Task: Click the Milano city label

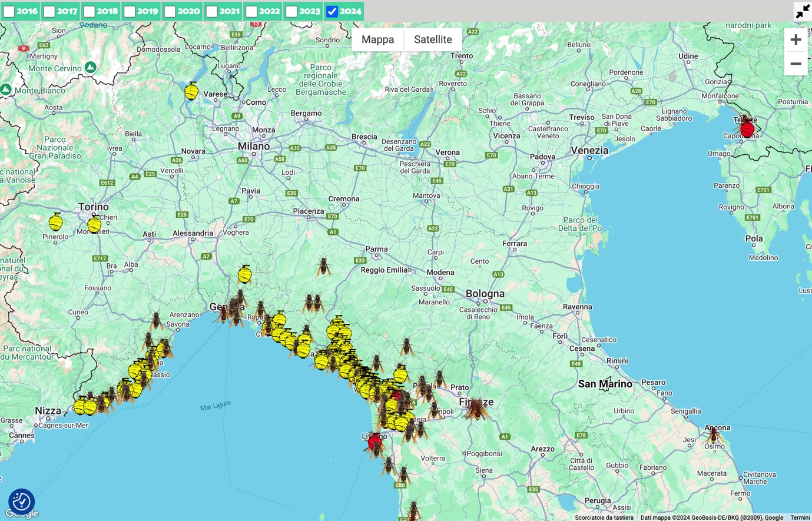Action: point(254,146)
